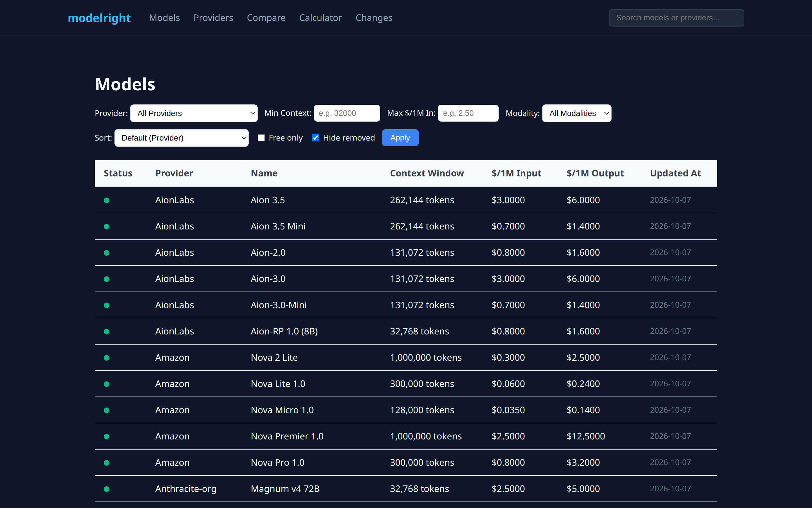Click the Nova Micro 1.0 model name
Screen dimensions: 812x508
point(282,410)
